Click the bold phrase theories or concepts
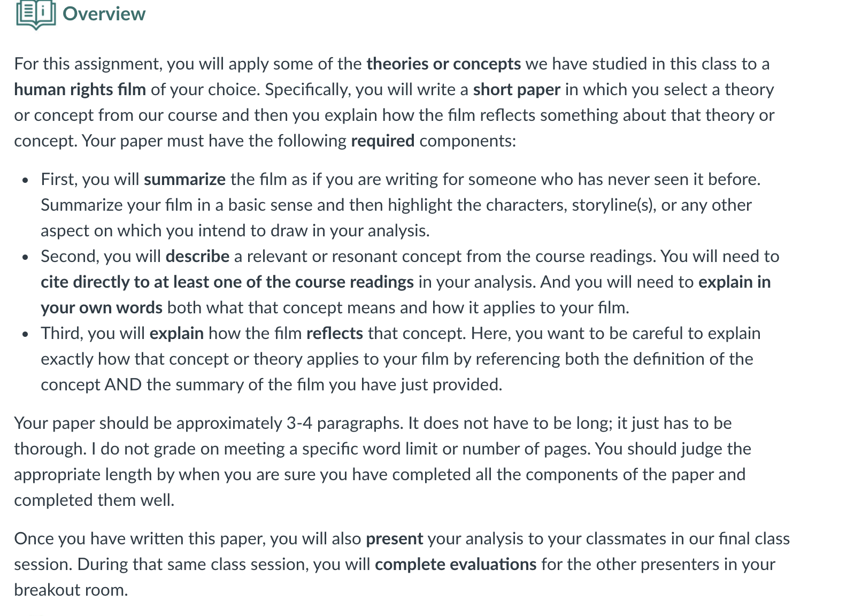 (x=443, y=64)
